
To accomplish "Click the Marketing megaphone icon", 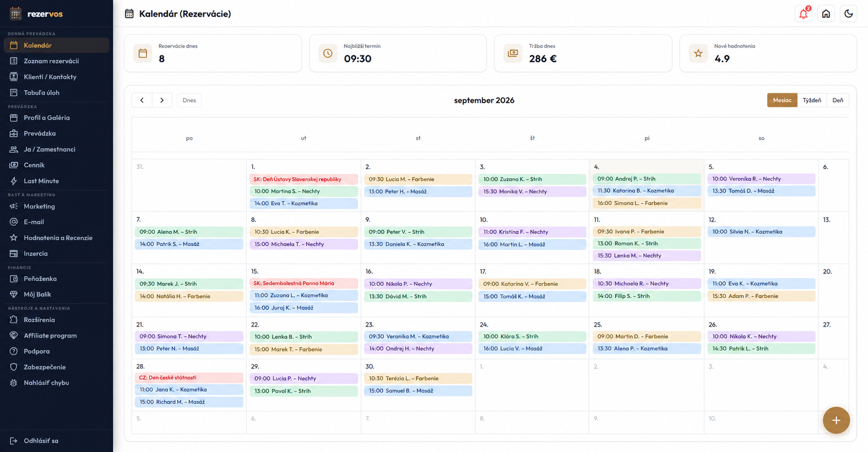I will click(13, 206).
